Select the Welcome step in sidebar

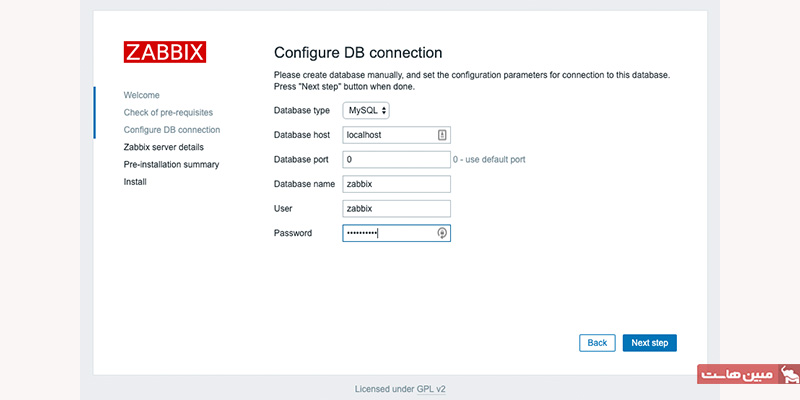coord(141,95)
